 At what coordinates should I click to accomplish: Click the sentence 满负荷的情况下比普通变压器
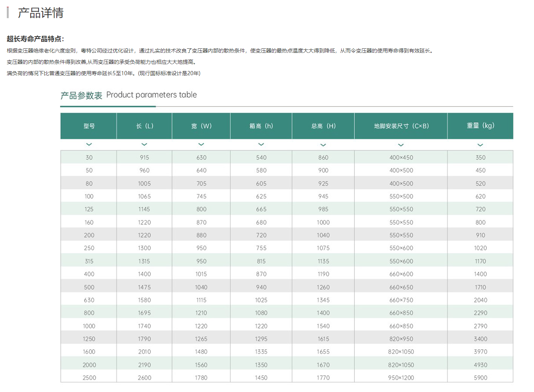pyautogui.click(x=104, y=73)
